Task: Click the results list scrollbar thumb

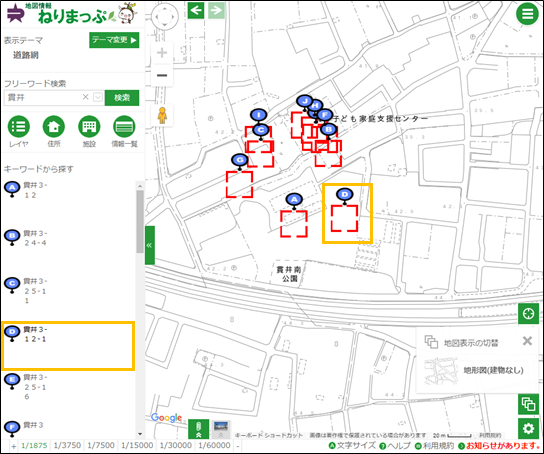Action: coord(140,222)
